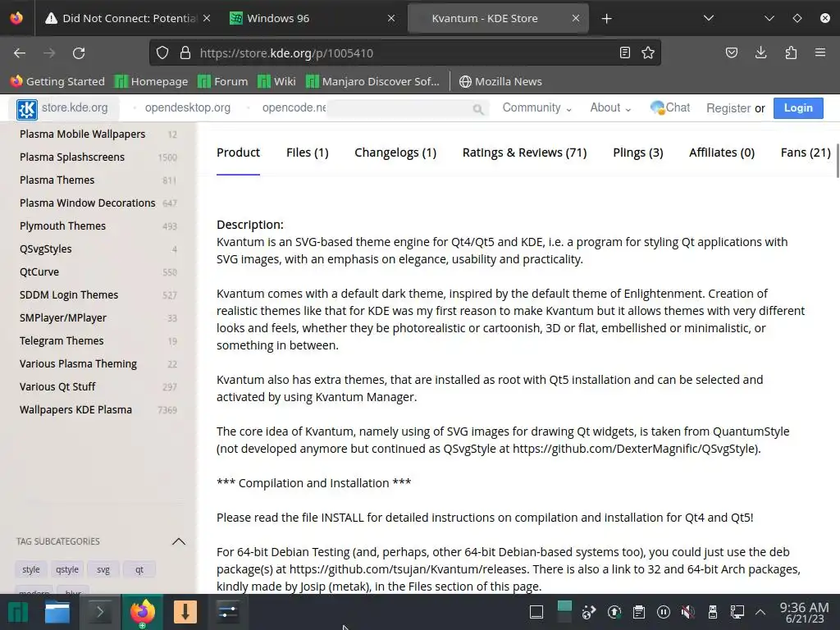Image resolution: width=840 pixels, height=630 pixels.
Task: Open the clock and date applet
Action: pos(804,612)
